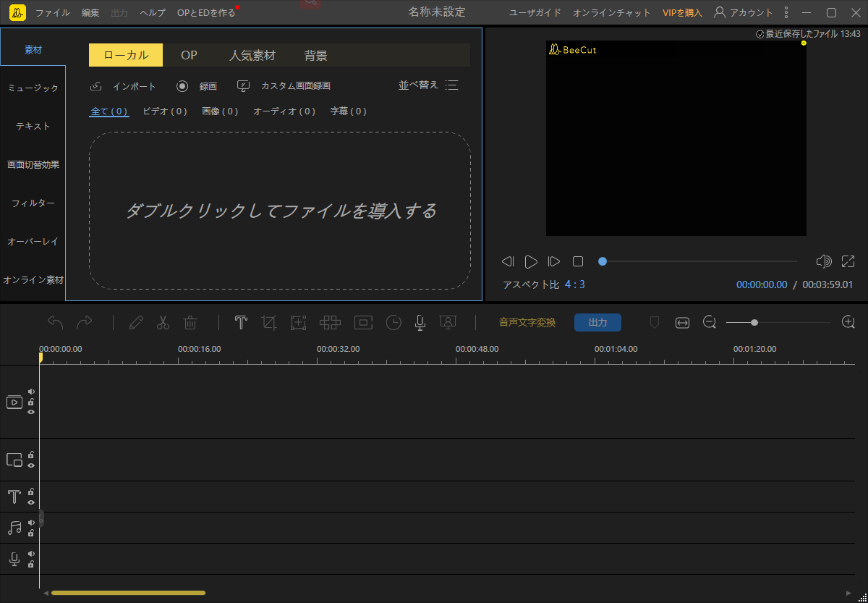
Task: Select the Zoom/focus frame tool
Action: [298, 322]
